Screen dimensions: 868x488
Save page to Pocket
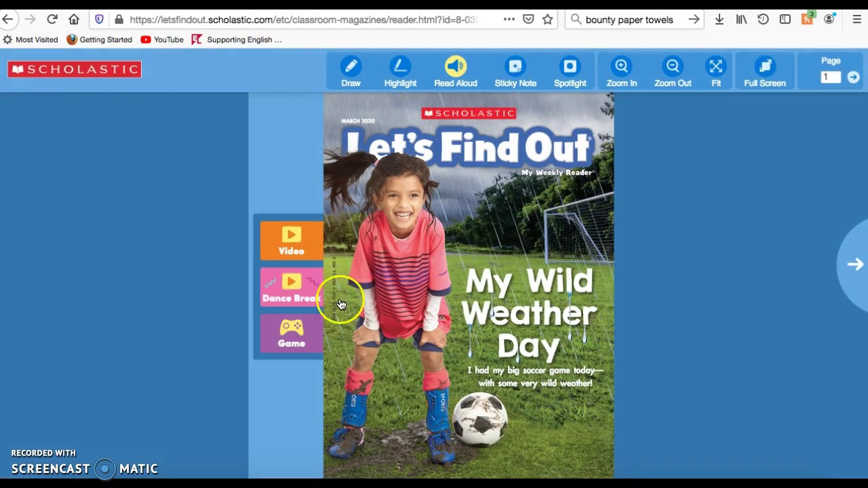(528, 20)
